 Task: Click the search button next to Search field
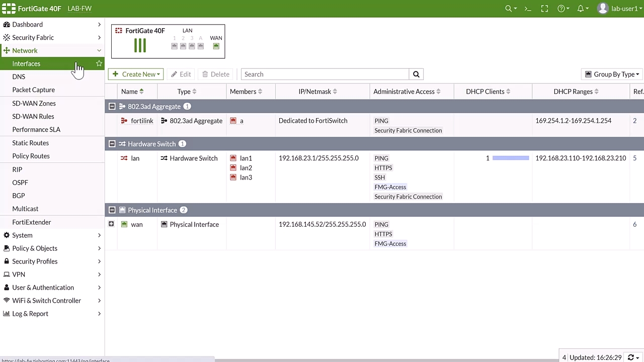pyautogui.click(x=416, y=74)
